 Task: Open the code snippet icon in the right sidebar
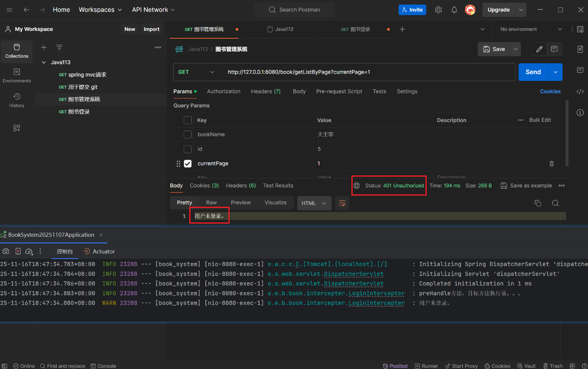(580, 91)
